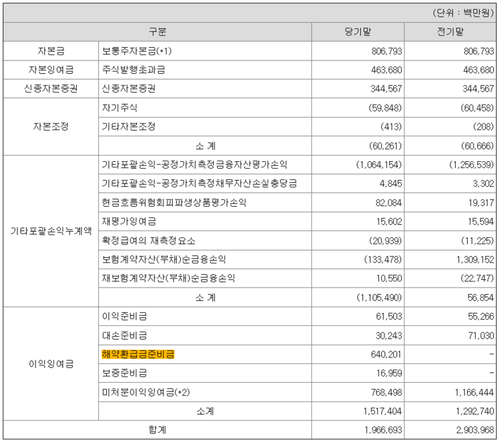The width and height of the screenshot is (504, 444).
Task: Click the 이익잉여금 category cell
Action: [x=51, y=363]
